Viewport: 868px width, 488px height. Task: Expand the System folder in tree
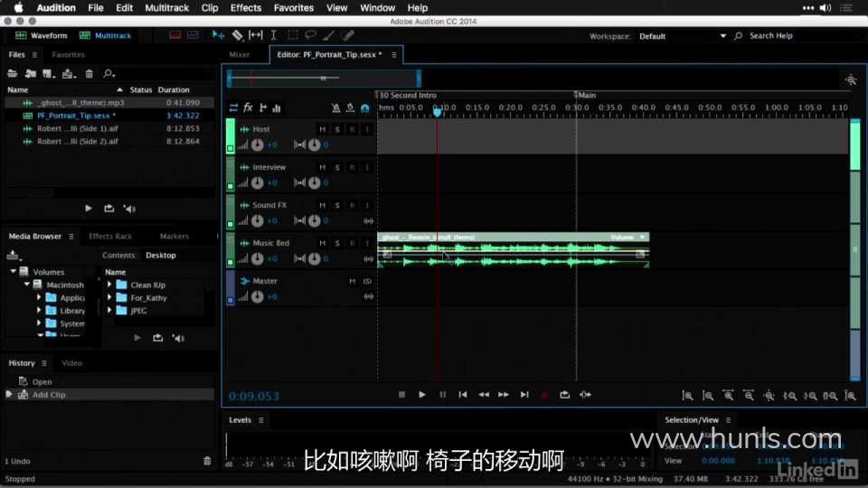coord(39,324)
